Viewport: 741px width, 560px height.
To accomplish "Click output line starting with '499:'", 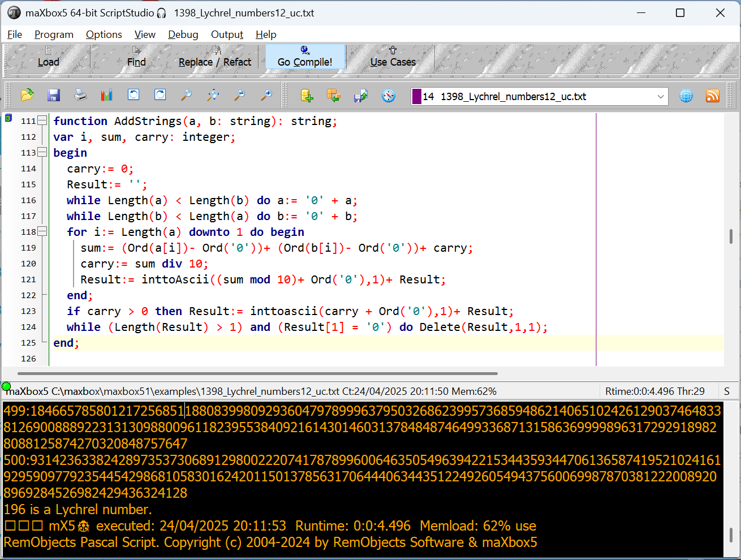I will (362, 427).
